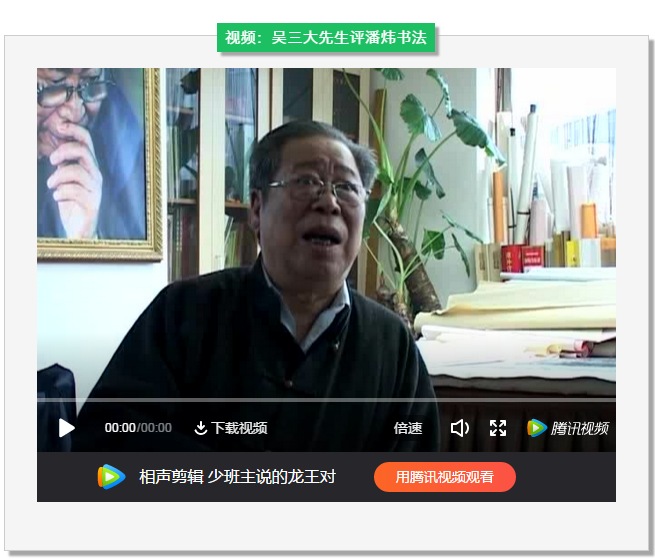Click the video progress bar above the controls
The width and height of the screenshot is (655, 559).
point(326,400)
